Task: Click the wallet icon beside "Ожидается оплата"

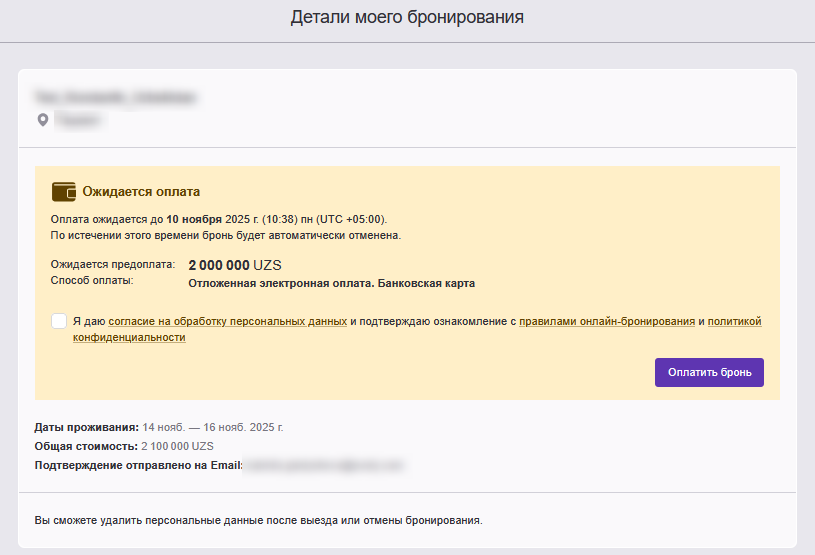Action: coord(64,191)
